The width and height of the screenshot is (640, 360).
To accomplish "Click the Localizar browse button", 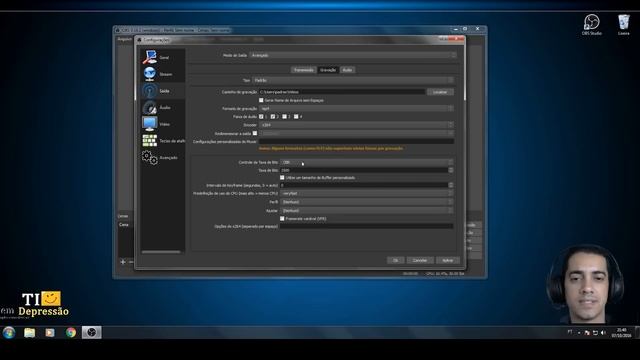I will coord(440,92).
